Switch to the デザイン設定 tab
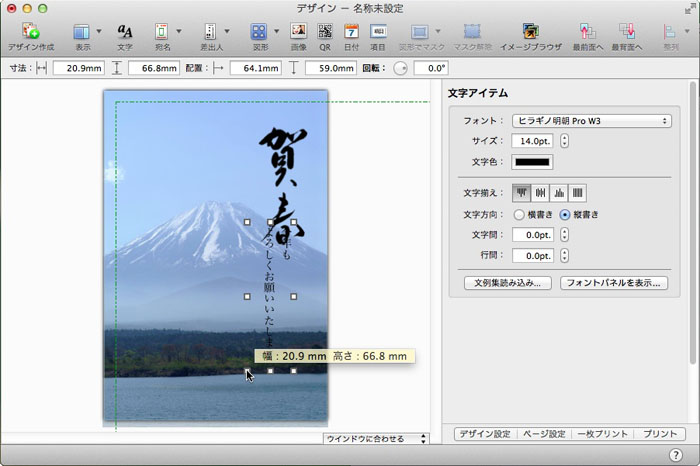700x466 pixels. pyautogui.click(x=483, y=434)
